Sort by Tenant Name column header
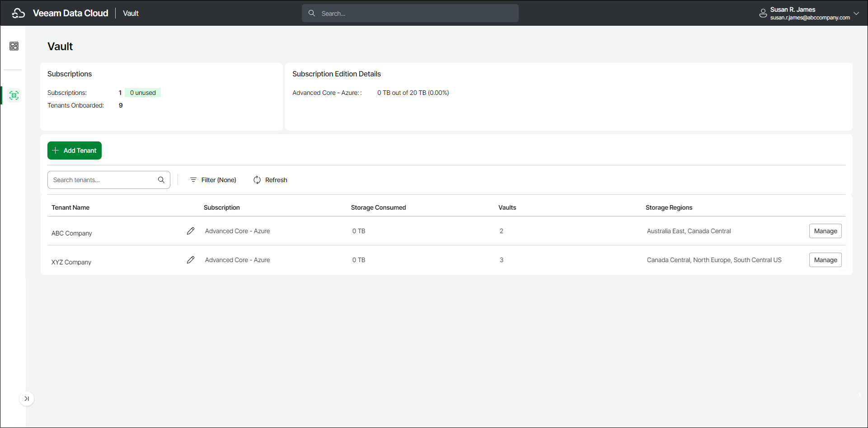 coord(70,207)
